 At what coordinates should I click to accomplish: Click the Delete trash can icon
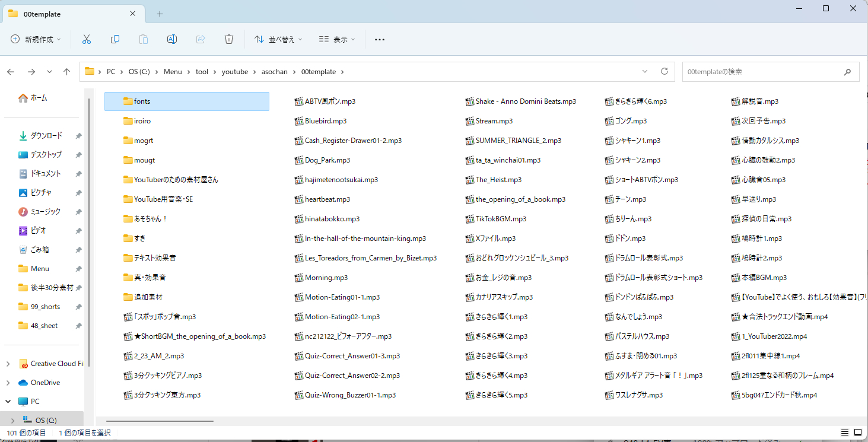[229, 39]
